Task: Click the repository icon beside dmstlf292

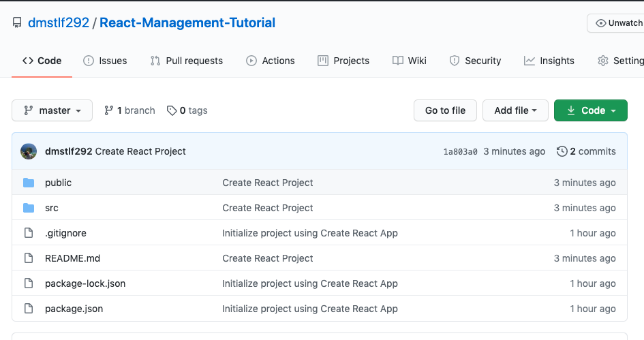Action: tap(17, 23)
